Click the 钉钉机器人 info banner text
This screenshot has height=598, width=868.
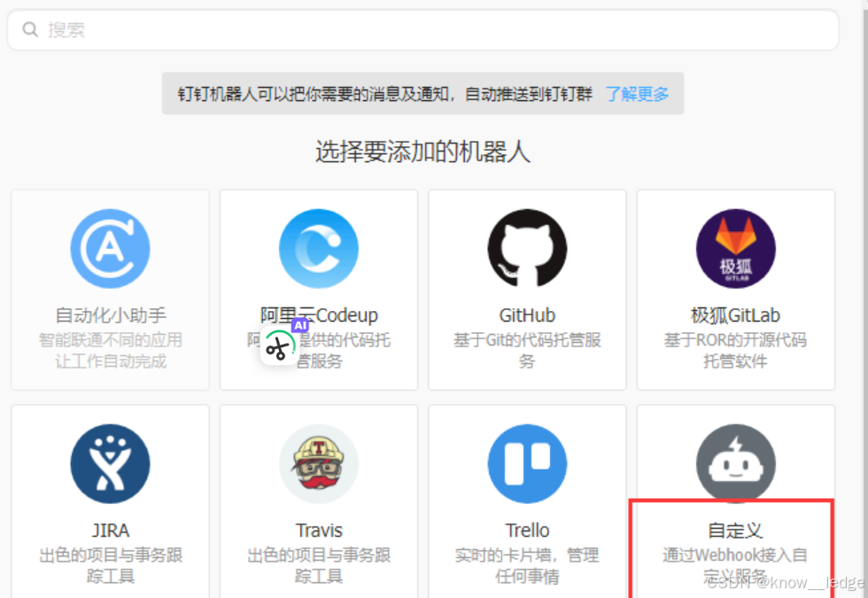click(384, 94)
